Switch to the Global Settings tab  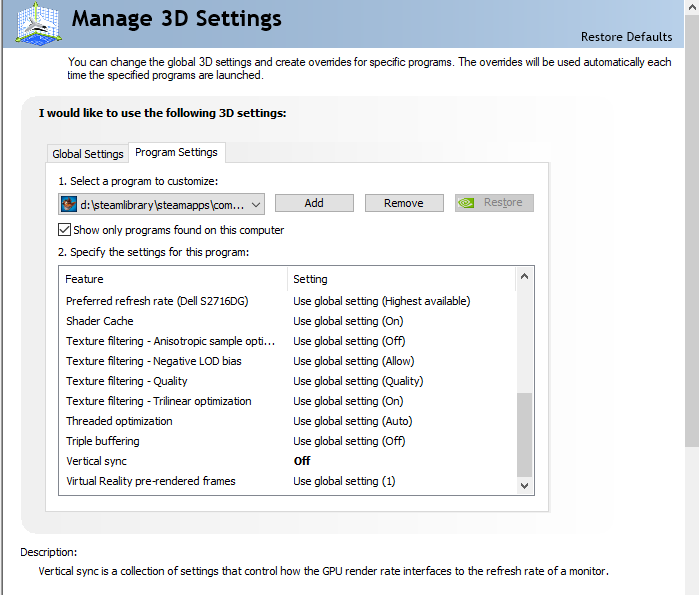tap(88, 154)
